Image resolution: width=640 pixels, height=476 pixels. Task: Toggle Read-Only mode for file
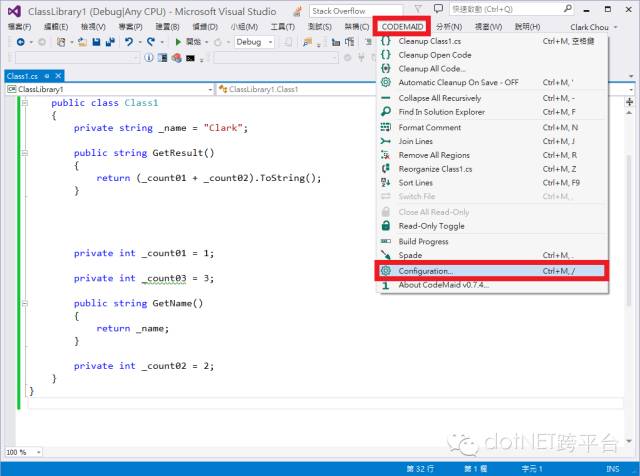(492, 226)
